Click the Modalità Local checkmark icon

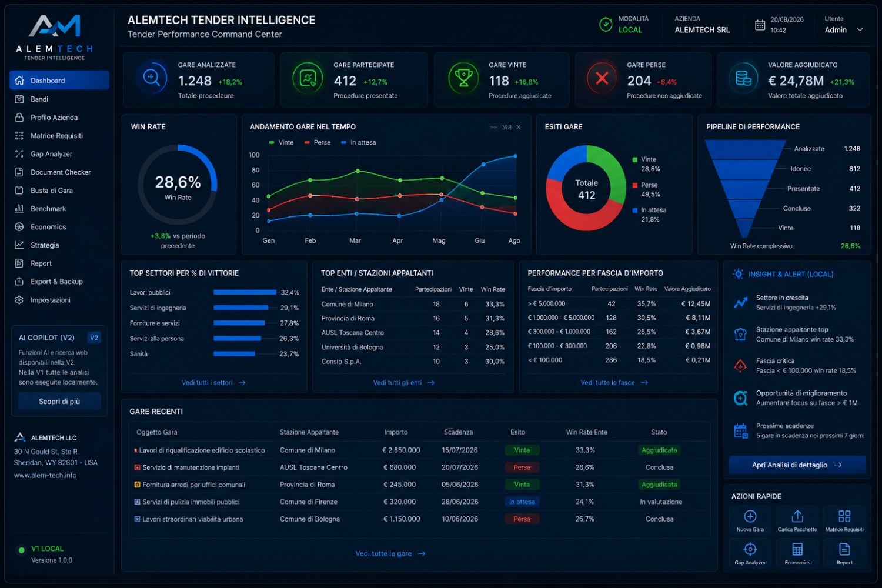[606, 24]
